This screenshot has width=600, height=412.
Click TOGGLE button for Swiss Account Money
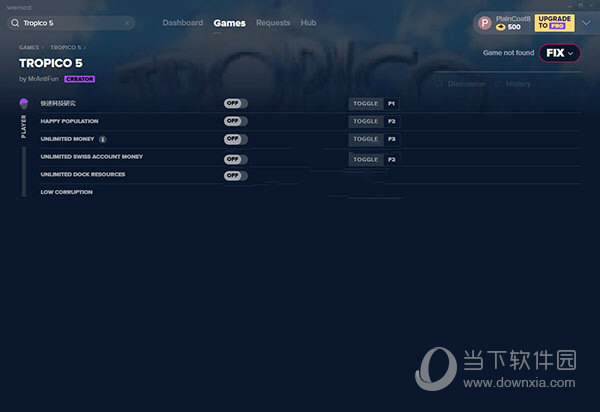coord(366,160)
